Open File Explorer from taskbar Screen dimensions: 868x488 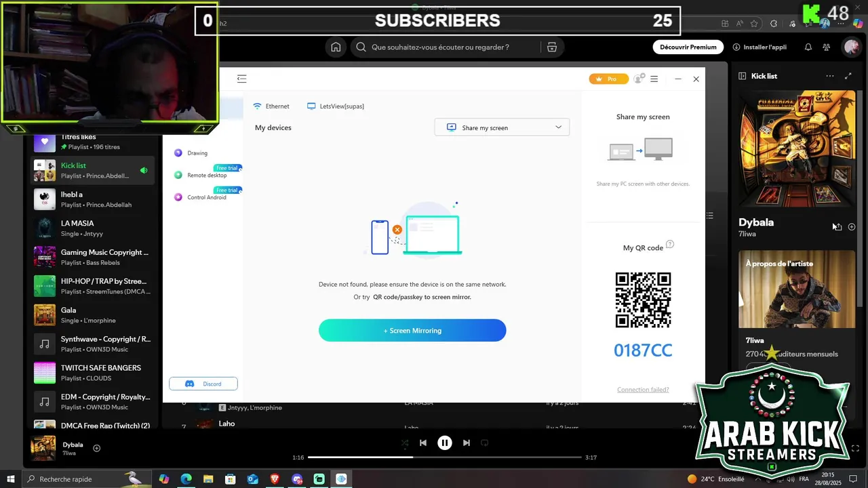(x=208, y=479)
